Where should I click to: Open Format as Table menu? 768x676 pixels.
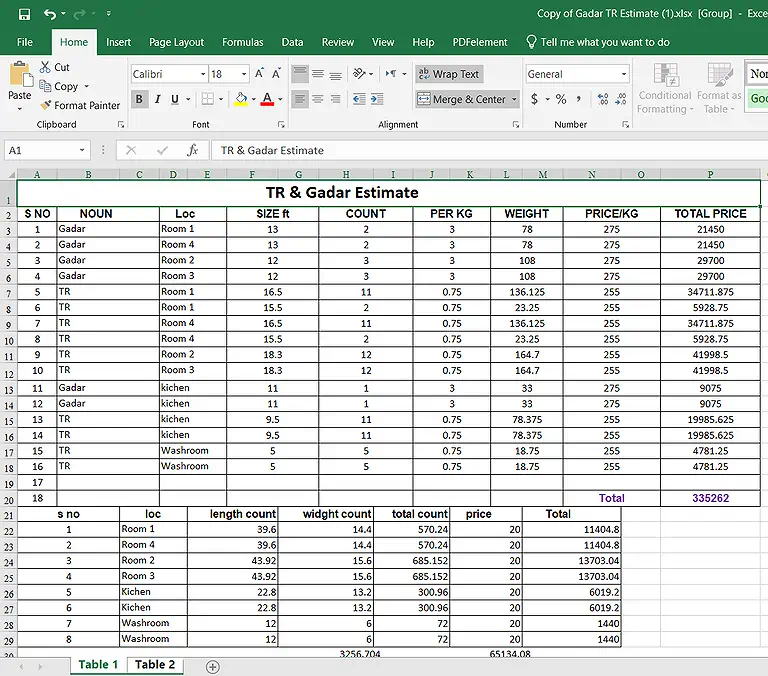point(719,88)
